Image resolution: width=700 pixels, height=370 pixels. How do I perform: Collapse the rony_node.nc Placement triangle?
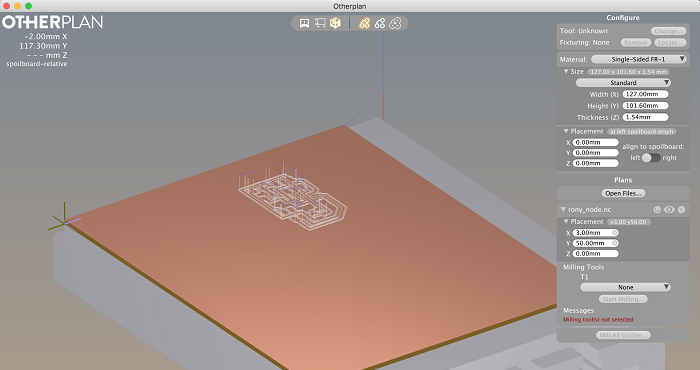[x=566, y=221]
